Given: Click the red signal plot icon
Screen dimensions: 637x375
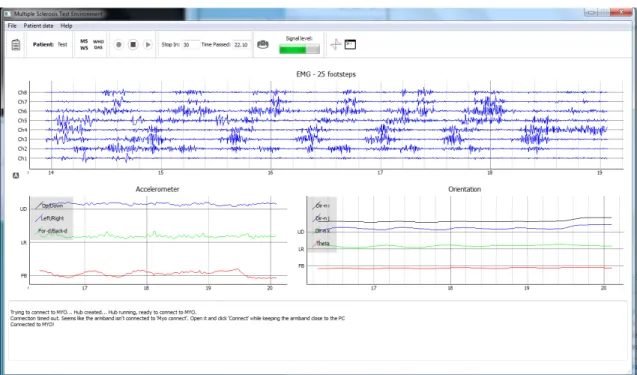Looking at the screenshot, I should pos(336,44).
